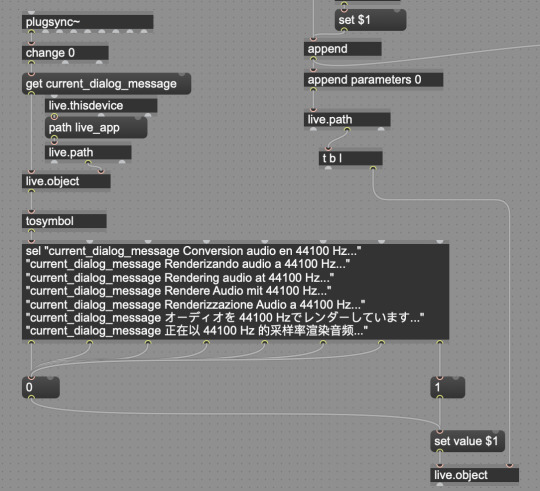Select the append parameters 0 object
The width and height of the screenshot is (540, 491).
373,80
